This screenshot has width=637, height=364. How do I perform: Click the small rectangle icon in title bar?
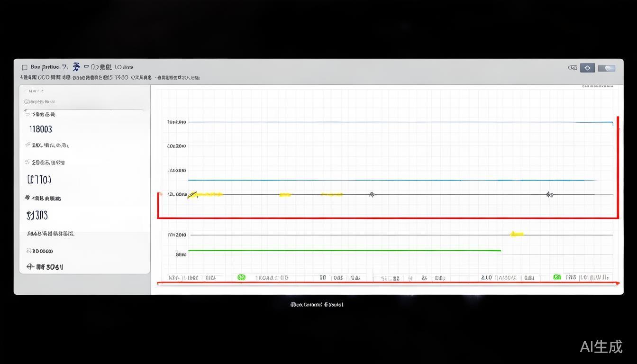click(x=86, y=67)
